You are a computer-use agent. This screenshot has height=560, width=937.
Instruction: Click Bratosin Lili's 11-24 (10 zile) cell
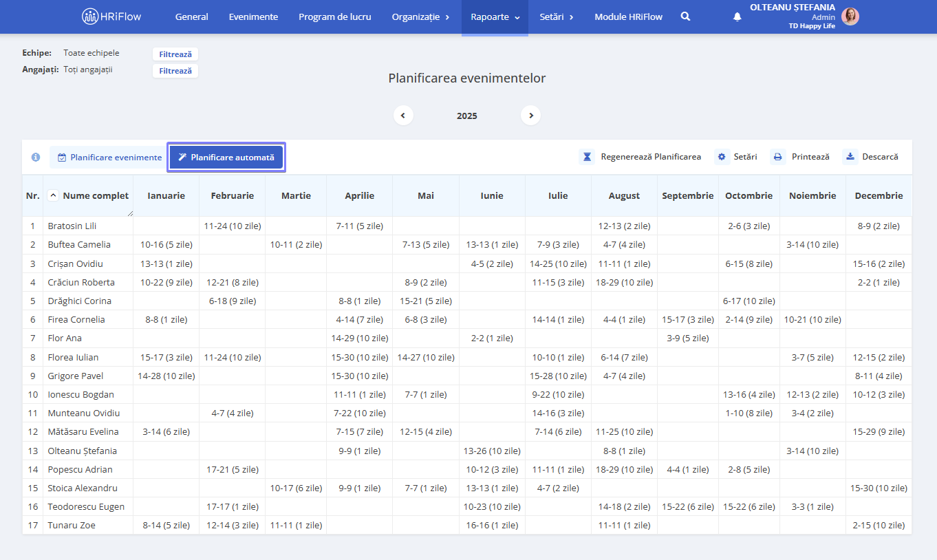pos(232,226)
